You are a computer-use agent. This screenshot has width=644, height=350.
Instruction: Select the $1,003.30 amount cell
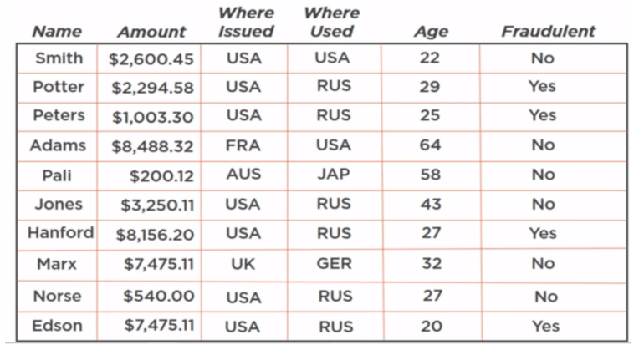tap(152, 116)
